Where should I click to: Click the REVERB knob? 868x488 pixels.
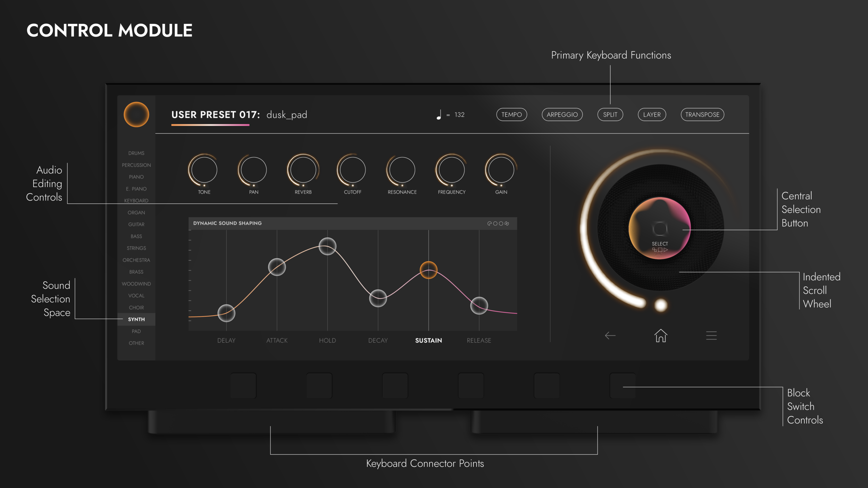303,170
